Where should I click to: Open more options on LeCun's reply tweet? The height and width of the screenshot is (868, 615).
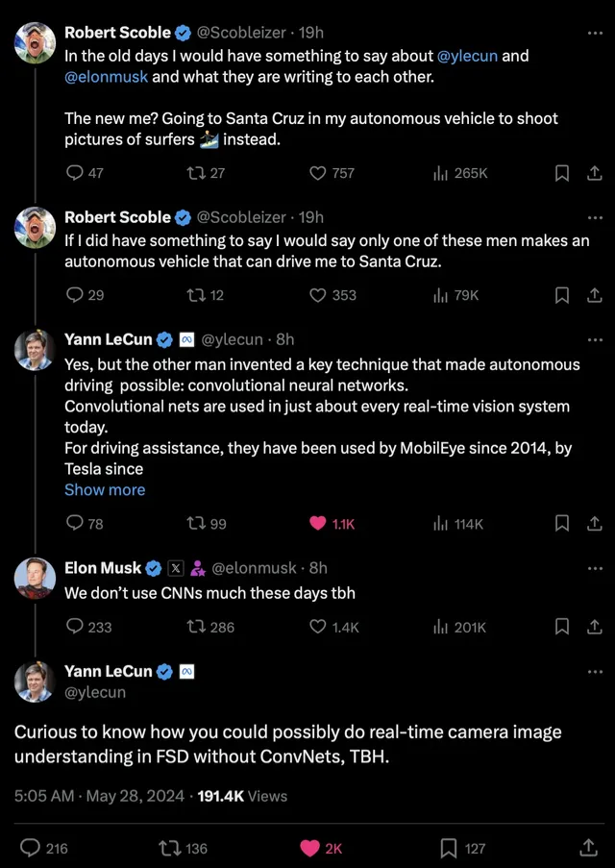pyautogui.click(x=595, y=339)
